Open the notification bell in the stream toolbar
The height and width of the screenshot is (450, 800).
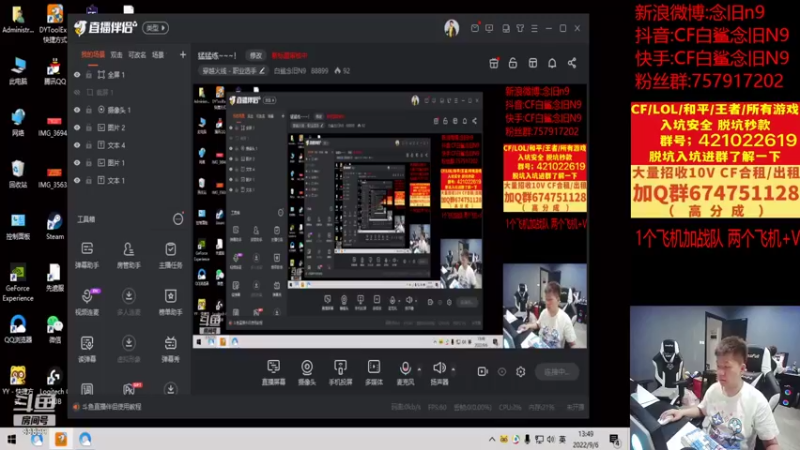[x=552, y=63]
